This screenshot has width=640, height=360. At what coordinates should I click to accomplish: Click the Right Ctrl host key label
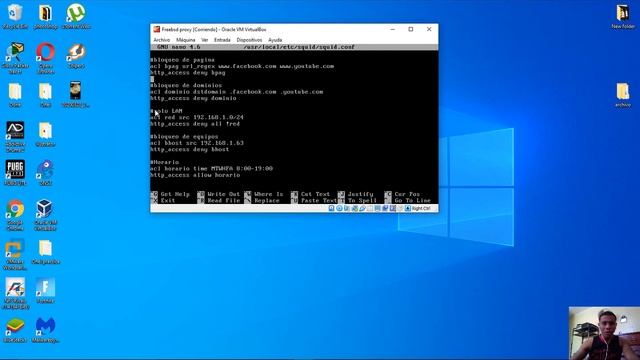[421, 209]
